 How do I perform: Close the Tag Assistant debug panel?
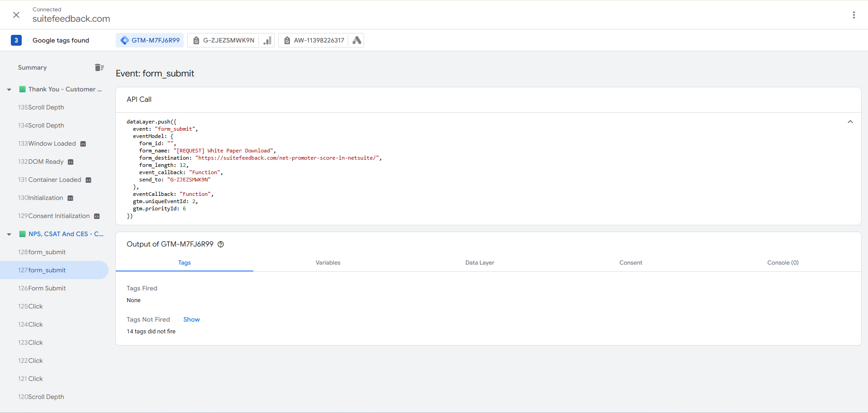pyautogui.click(x=16, y=15)
